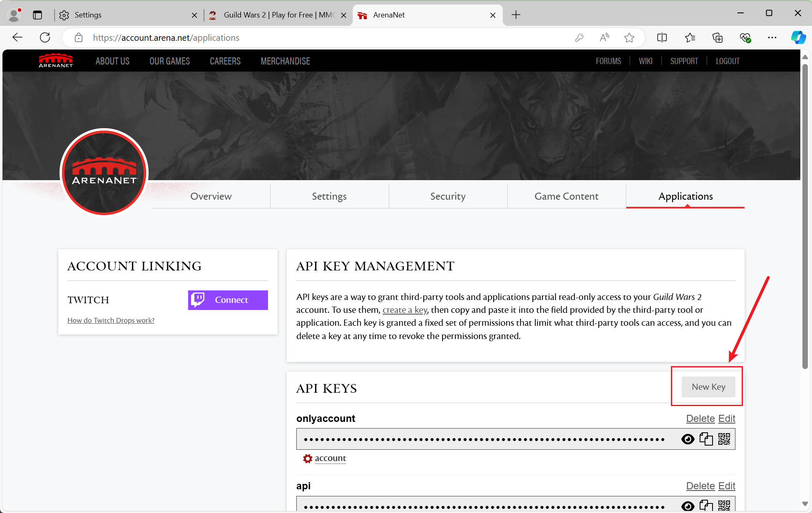
Task: Create a New Key button
Action: [x=708, y=387]
